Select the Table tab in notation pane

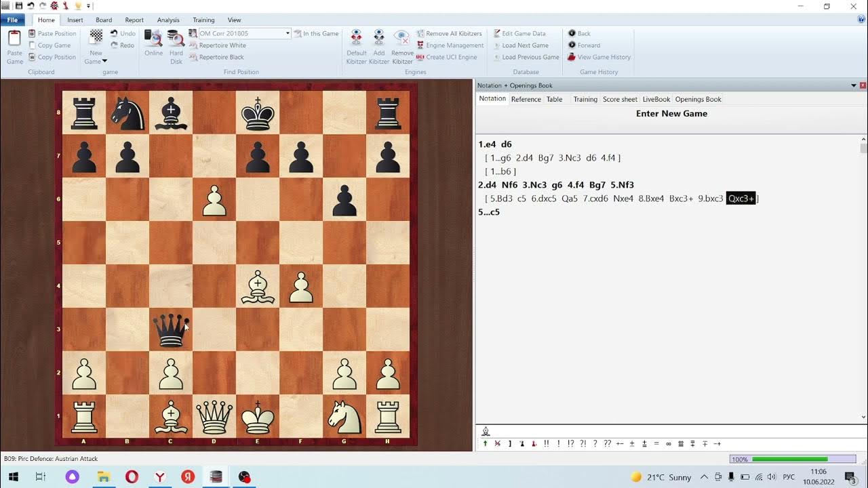click(x=554, y=99)
